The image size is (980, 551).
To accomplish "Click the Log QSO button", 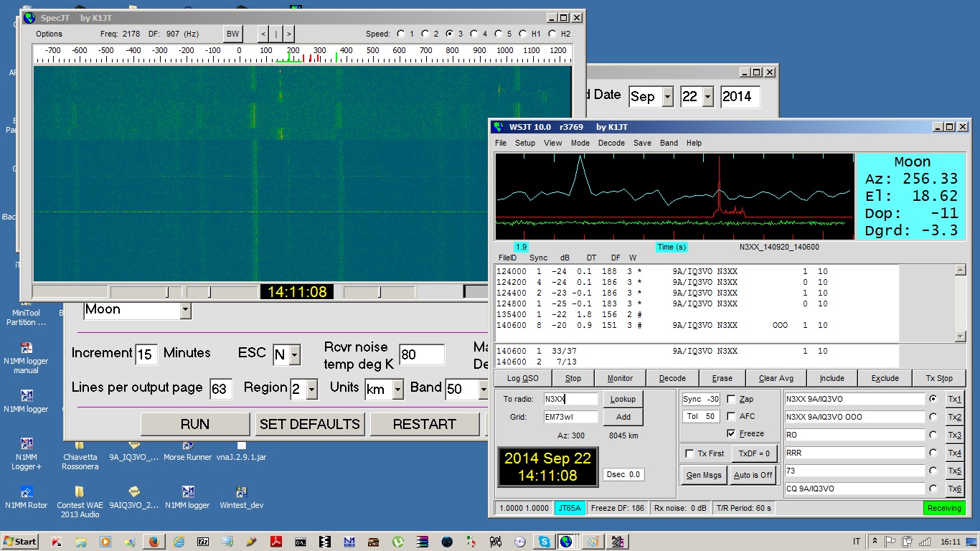I will [x=522, y=378].
